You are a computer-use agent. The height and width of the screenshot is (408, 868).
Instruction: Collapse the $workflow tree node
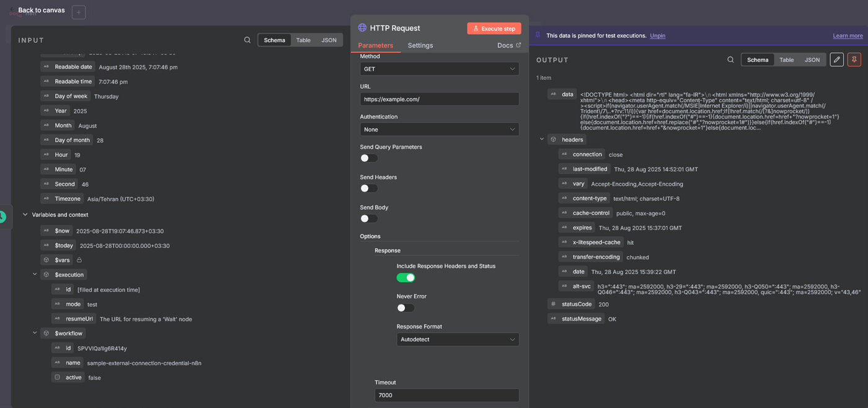pyautogui.click(x=35, y=333)
